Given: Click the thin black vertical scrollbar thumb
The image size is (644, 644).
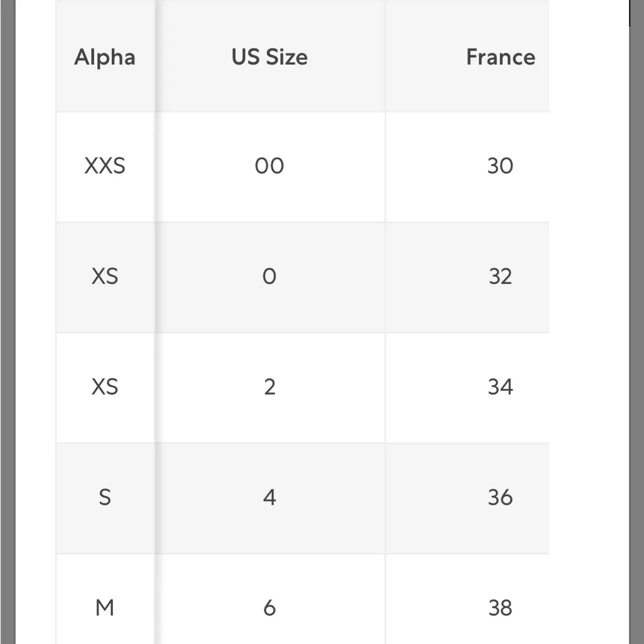Looking at the screenshot, I should pos(630,13).
